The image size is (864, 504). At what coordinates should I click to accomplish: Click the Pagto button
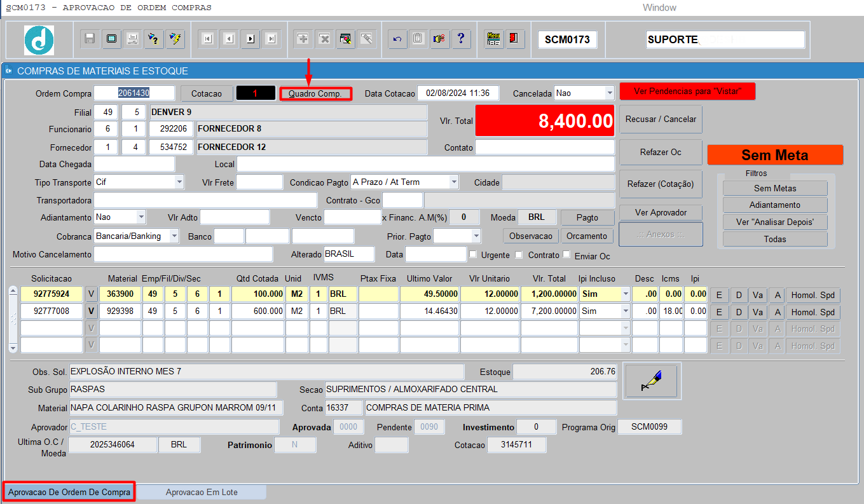[x=587, y=217]
